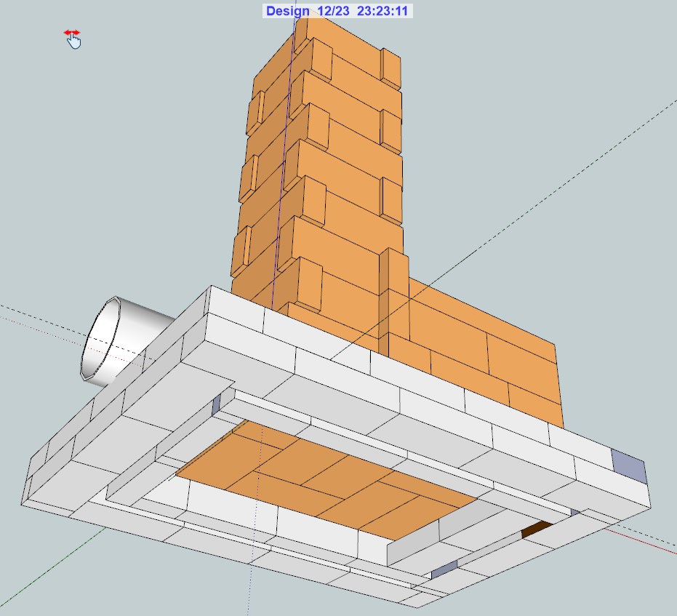
Task: Click the blue-gray square on right slab corner
Action: coord(628,465)
